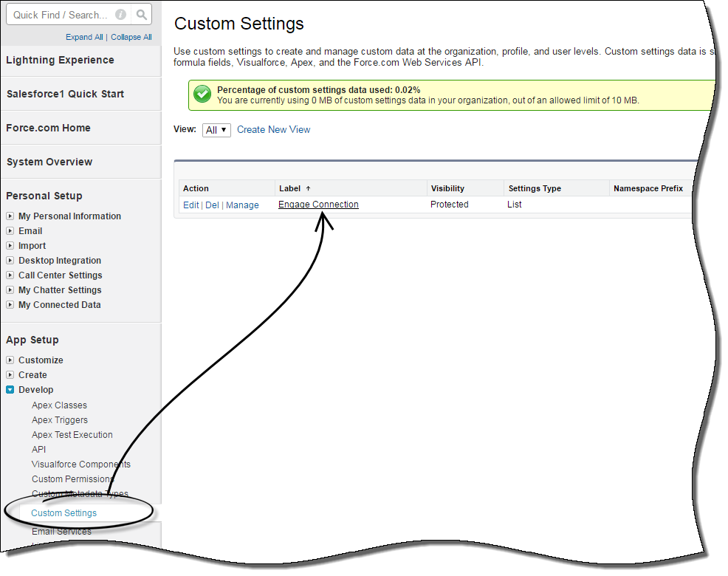Expand the Email node arrow

pyautogui.click(x=10, y=231)
